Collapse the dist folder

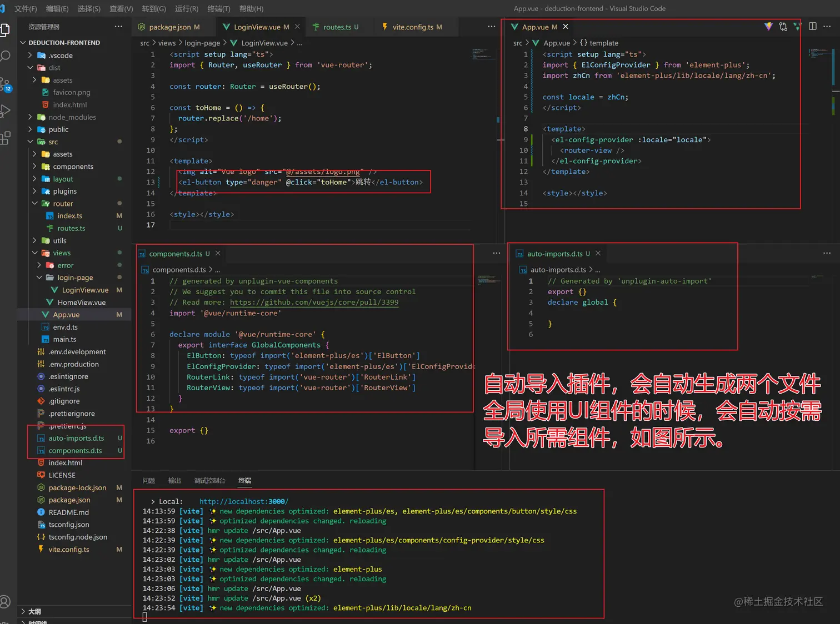31,68
